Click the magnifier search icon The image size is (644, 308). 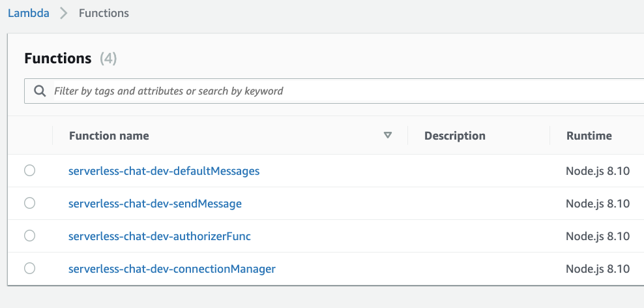(x=40, y=91)
